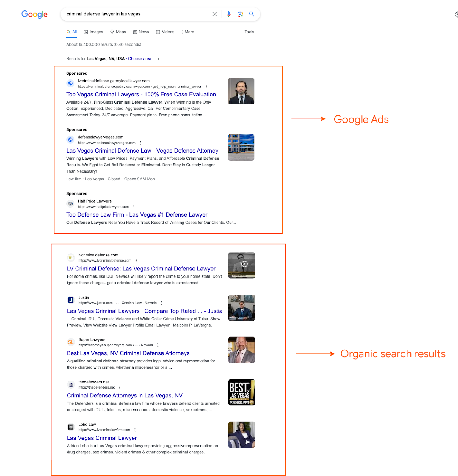The width and height of the screenshot is (458, 476).
Task: Click the magnifier search submit icon
Action: point(252,14)
